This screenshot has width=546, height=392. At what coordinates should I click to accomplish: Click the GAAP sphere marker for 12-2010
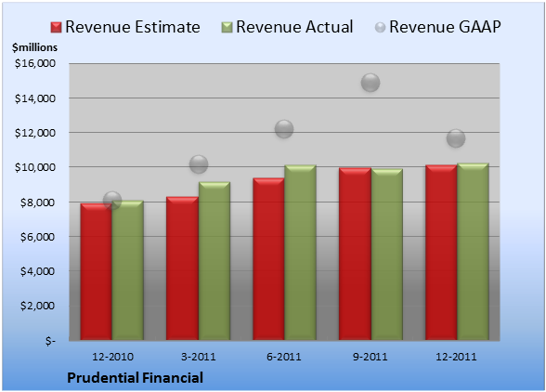tap(112, 201)
